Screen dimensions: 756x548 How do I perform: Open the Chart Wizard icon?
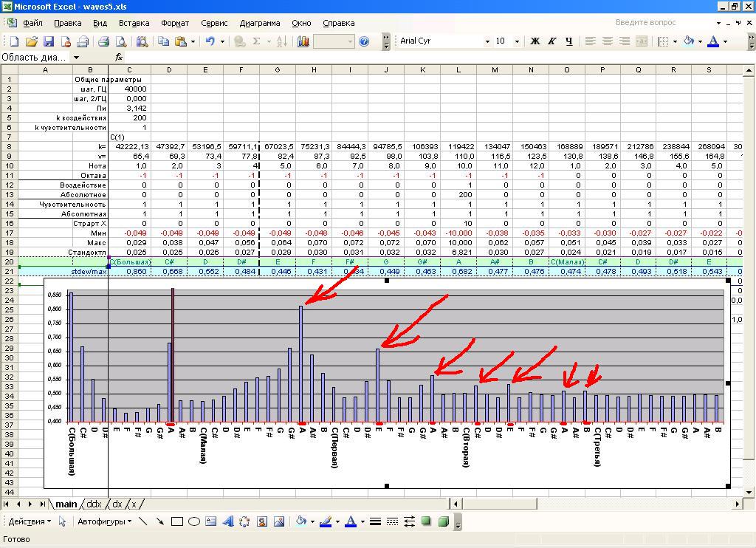303,41
